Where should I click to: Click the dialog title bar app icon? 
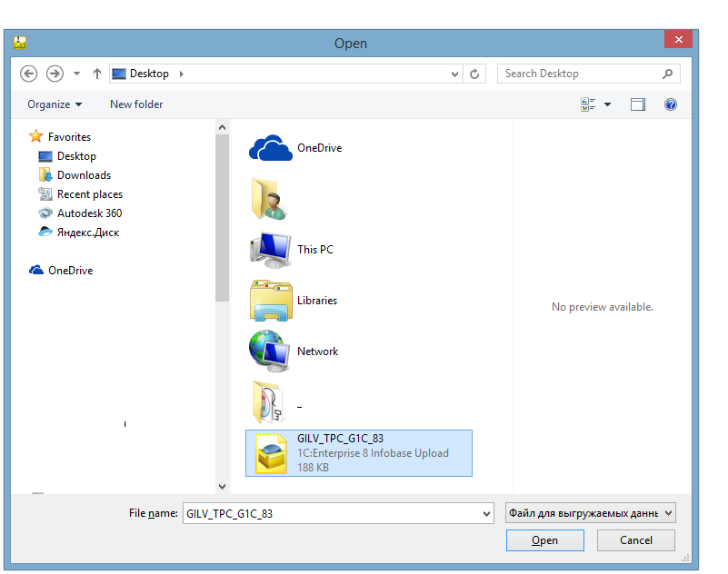[x=19, y=43]
